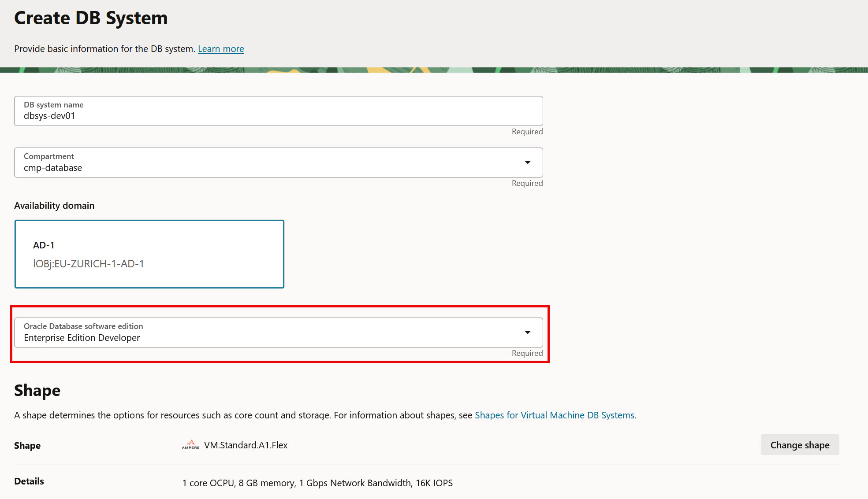This screenshot has height=499, width=868.
Task: Click the Availability domain heading
Action: (54, 205)
